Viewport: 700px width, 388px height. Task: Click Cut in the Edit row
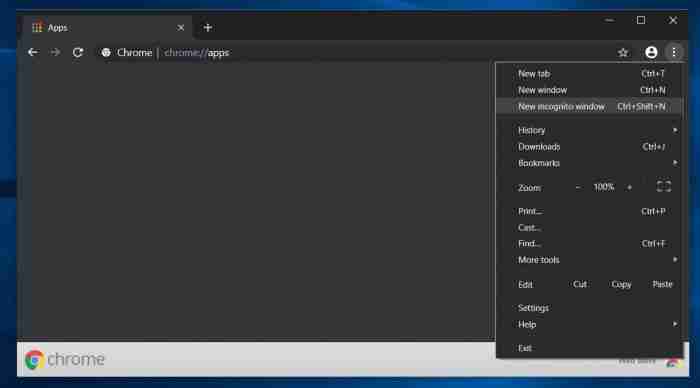point(580,284)
